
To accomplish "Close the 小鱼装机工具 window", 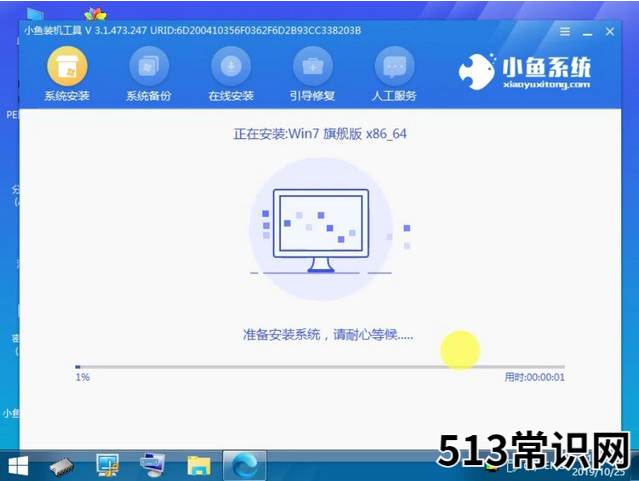I will (x=610, y=32).
